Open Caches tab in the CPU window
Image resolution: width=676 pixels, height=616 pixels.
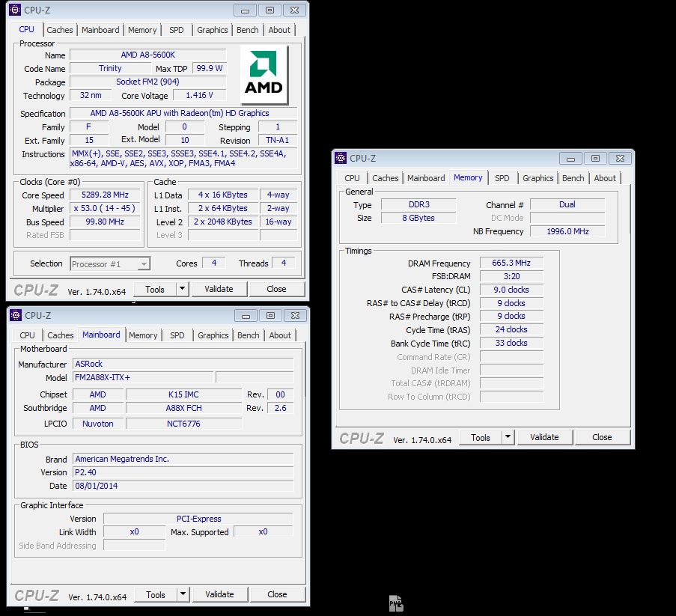pyautogui.click(x=60, y=30)
